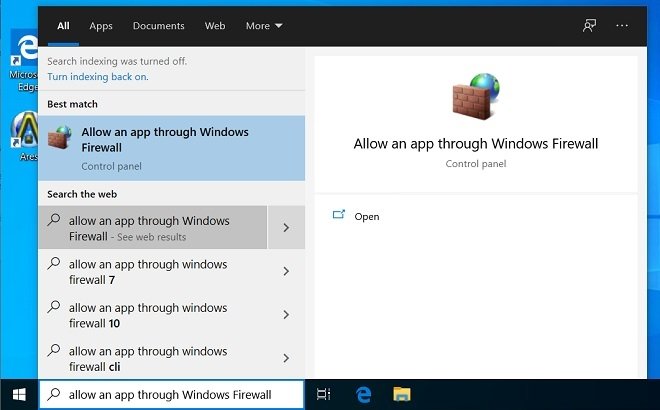Image resolution: width=660 pixels, height=410 pixels.
Task: Switch to the Apps search tab
Action: (x=101, y=26)
